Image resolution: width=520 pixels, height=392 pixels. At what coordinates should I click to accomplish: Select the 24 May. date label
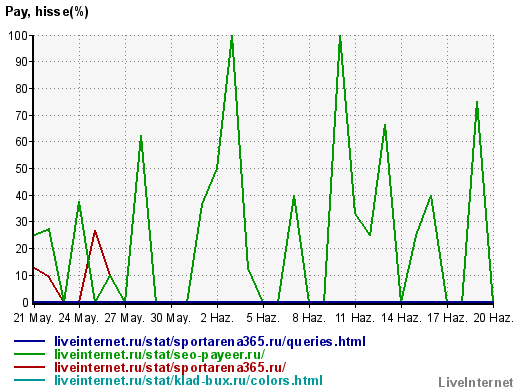tap(79, 318)
